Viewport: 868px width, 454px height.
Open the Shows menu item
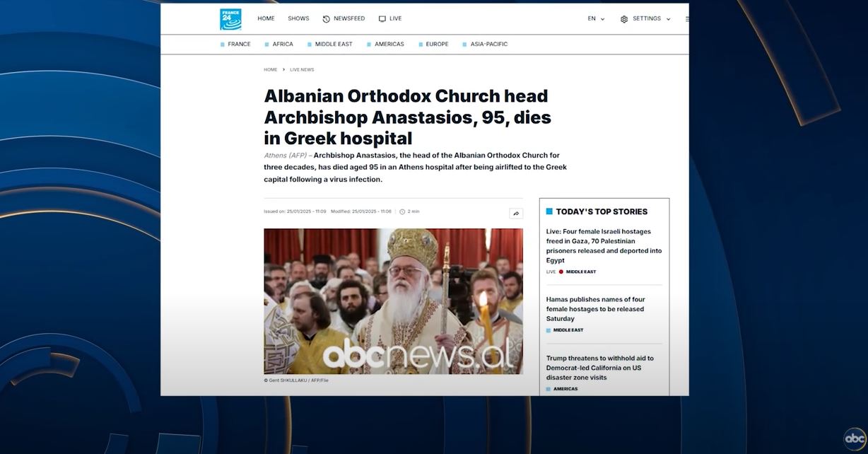point(298,18)
